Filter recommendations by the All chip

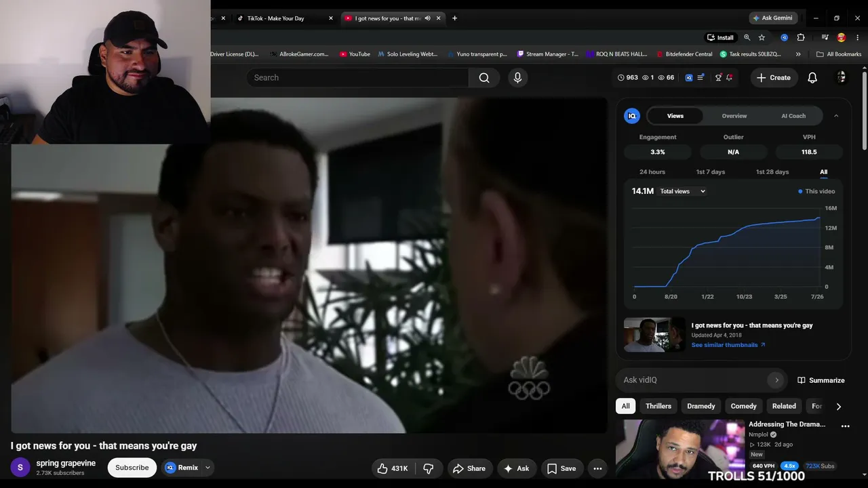click(626, 407)
